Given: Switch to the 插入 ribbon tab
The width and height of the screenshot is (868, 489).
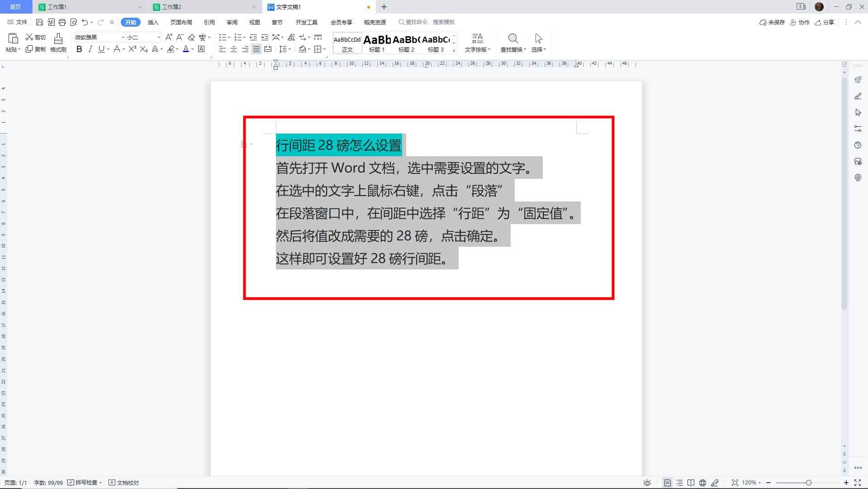Looking at the screenshot, I should [152, 22].
